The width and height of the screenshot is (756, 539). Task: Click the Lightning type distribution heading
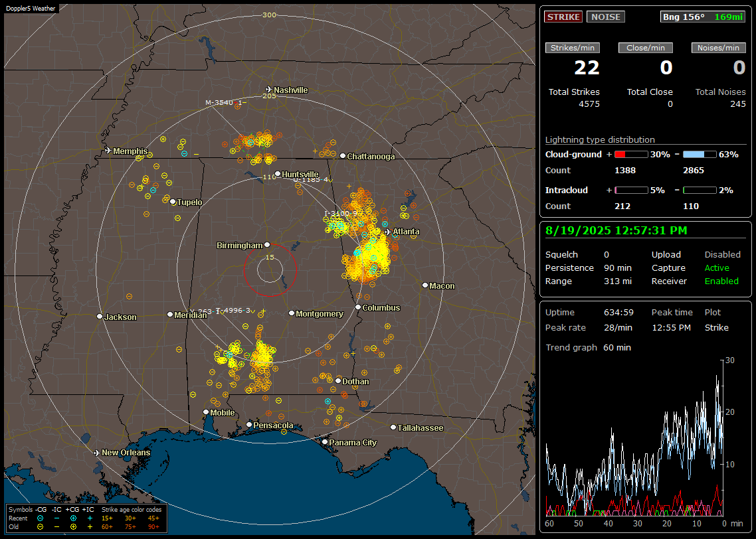point(600,139)
